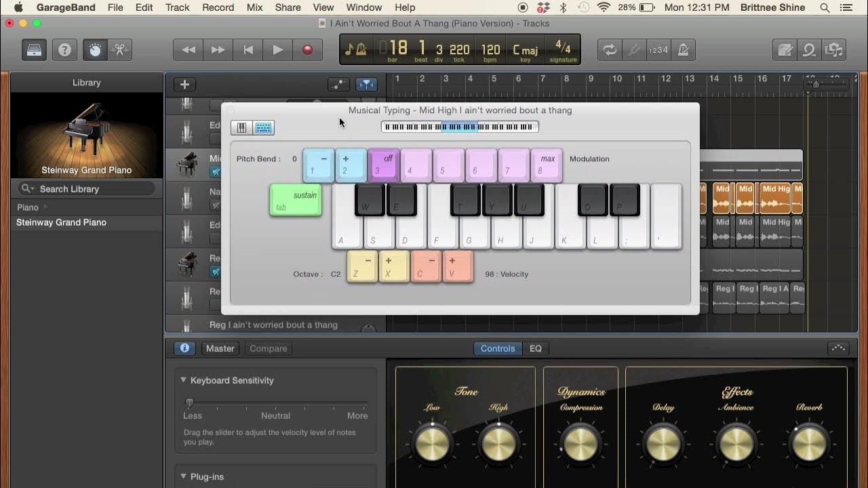
Task: Open the Tuner fork button
Action: click(634, 50)
